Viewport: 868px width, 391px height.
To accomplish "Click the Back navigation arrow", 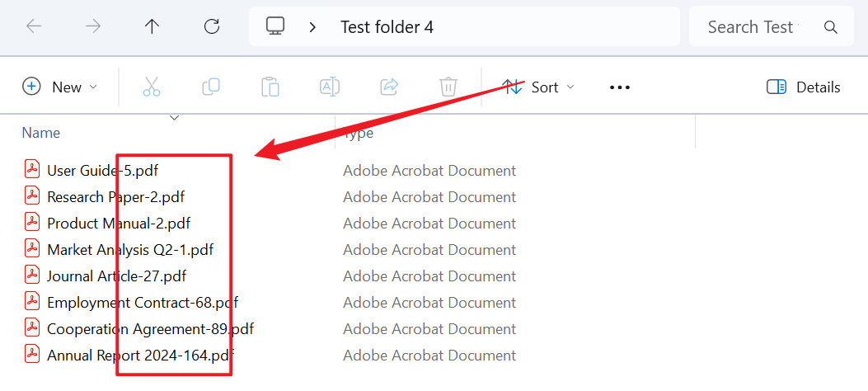I will [x=34, y=26].
